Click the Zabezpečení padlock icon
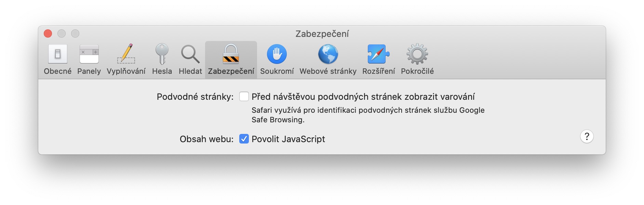Screen dimensions: 644x205 (x=231, y=54)
